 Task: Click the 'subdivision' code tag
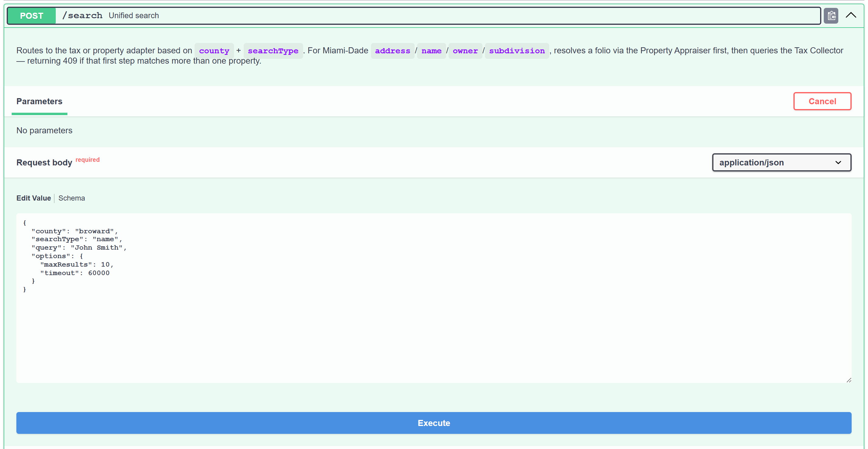(517, 51)
